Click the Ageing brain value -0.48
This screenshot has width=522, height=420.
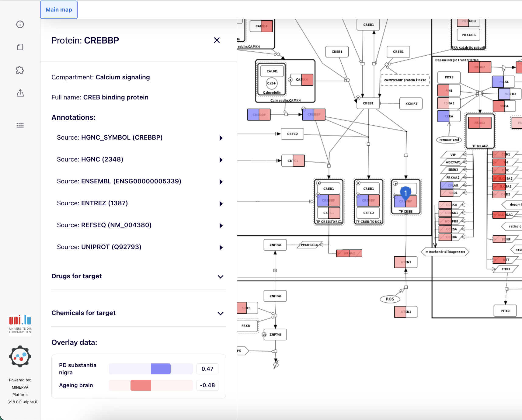207,385
